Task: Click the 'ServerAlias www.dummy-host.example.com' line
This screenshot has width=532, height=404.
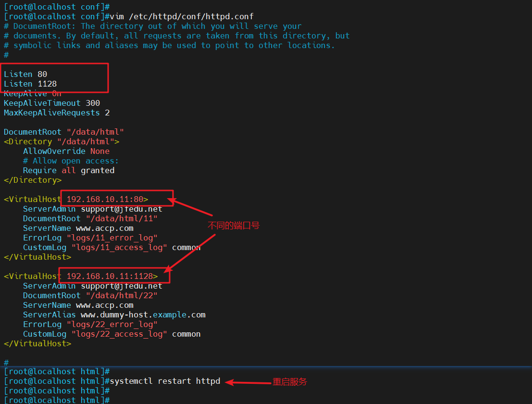Action: [114, 315]
